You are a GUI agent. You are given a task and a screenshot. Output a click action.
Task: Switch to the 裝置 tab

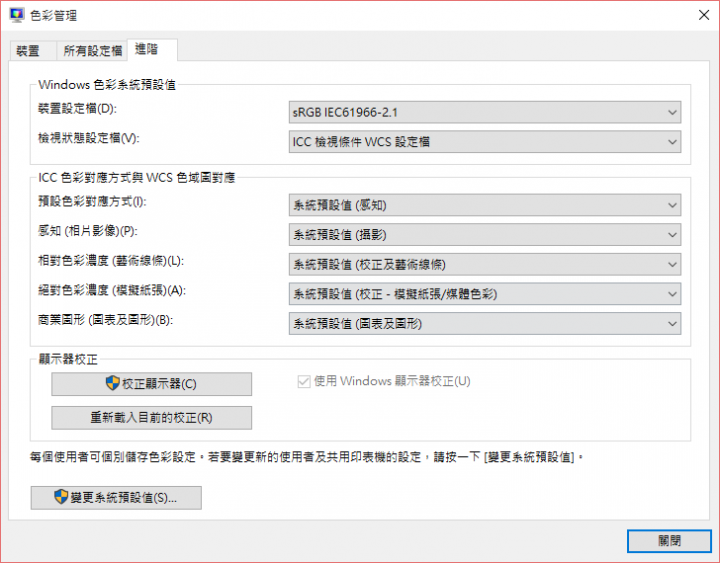click(x=33, y=51)
